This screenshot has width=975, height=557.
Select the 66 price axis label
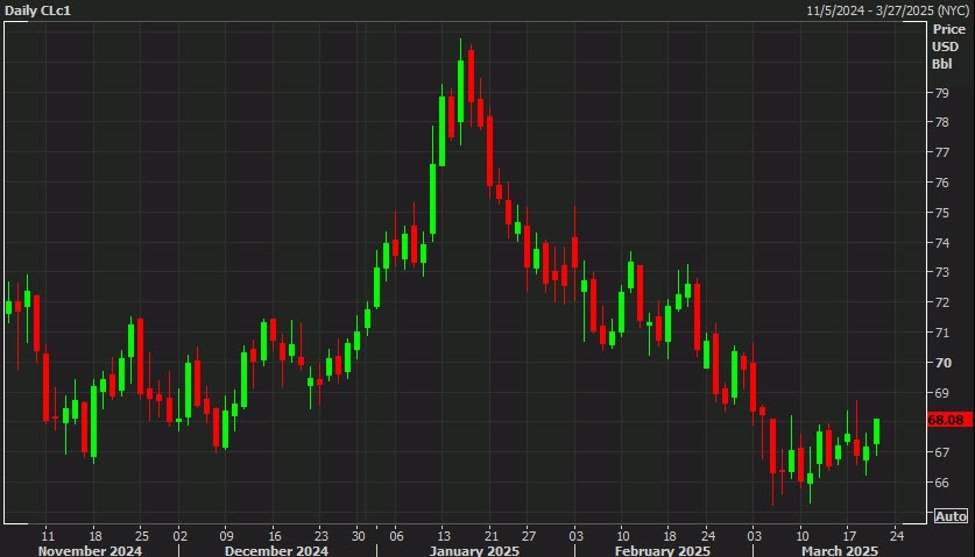click(941, 483)
